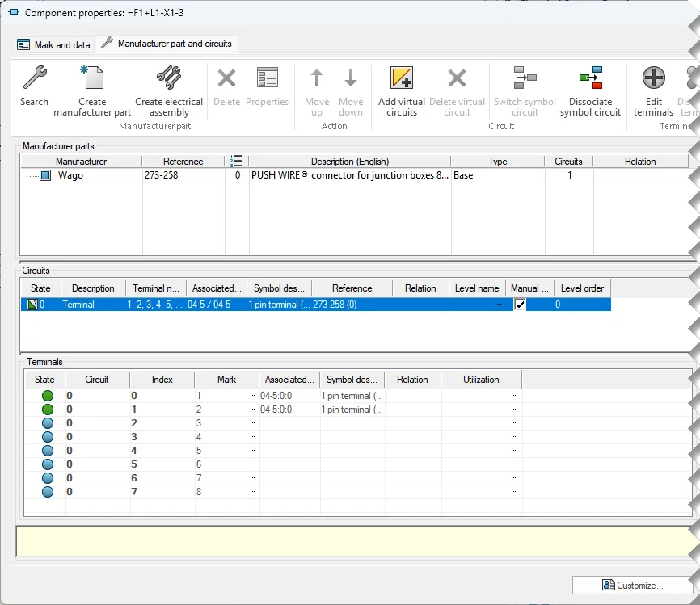Click blue state icon for mark 8
This screenshot has width=700, height=605.
pos(48,492)
